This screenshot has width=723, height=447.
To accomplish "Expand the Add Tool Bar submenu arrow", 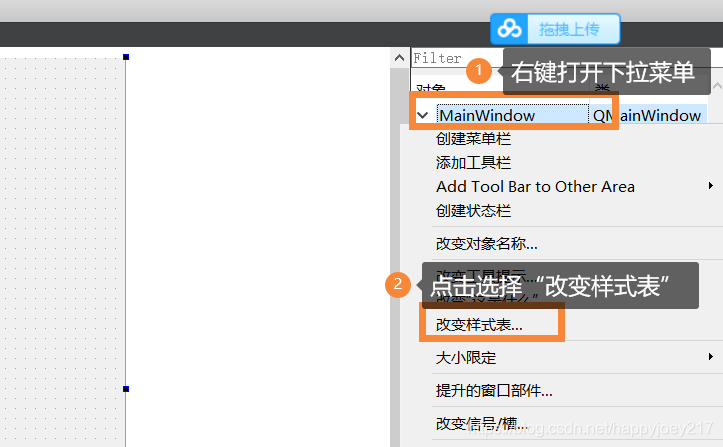I will pos(711,185).
